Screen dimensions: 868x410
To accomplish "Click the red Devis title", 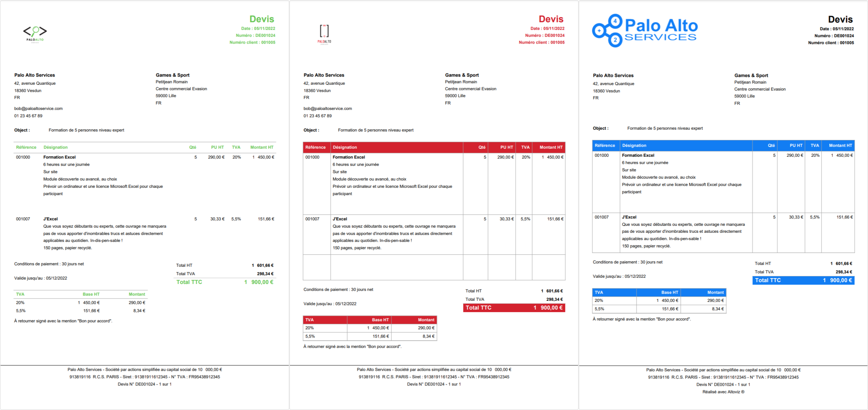I will [551, 19].
